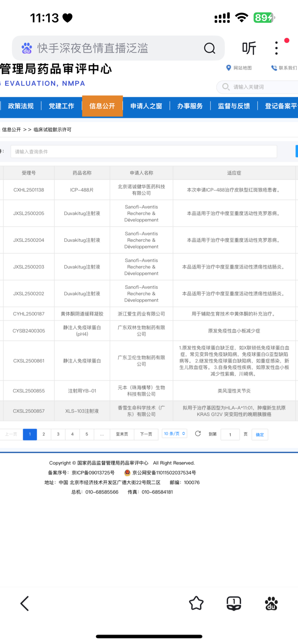Click the CXSL2500861 cell
This screenshot has width=298, height=644.
coord(29,361)
